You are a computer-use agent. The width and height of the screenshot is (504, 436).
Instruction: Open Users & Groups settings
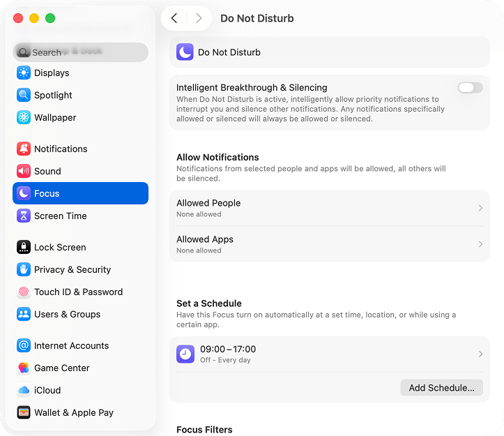[80, 314]
